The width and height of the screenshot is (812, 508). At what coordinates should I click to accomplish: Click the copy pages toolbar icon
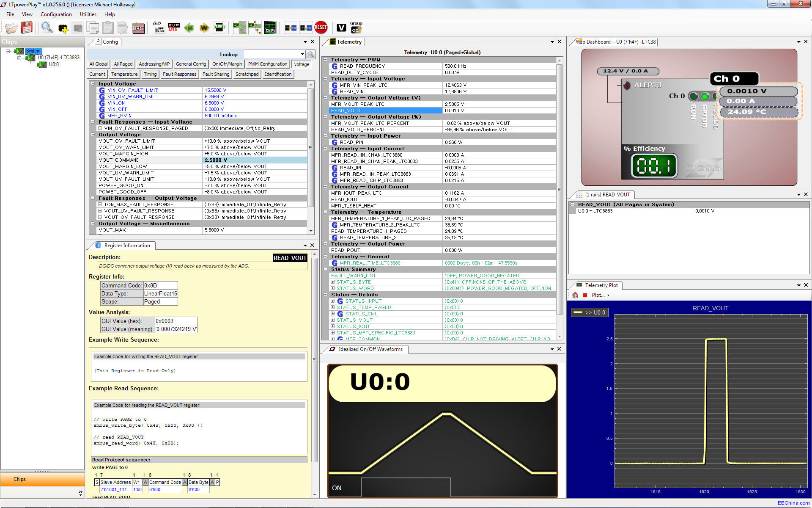pos(93,28)
